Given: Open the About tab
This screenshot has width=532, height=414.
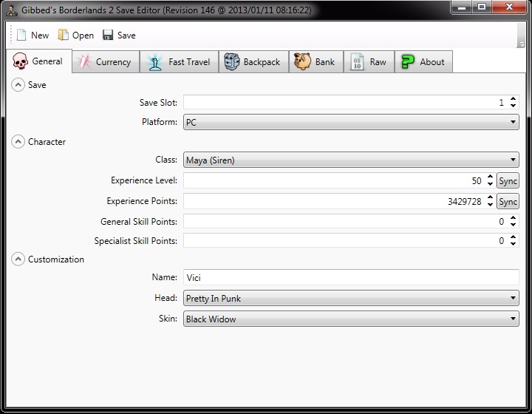Looking at the screenshot, I should tap(423, 62).
